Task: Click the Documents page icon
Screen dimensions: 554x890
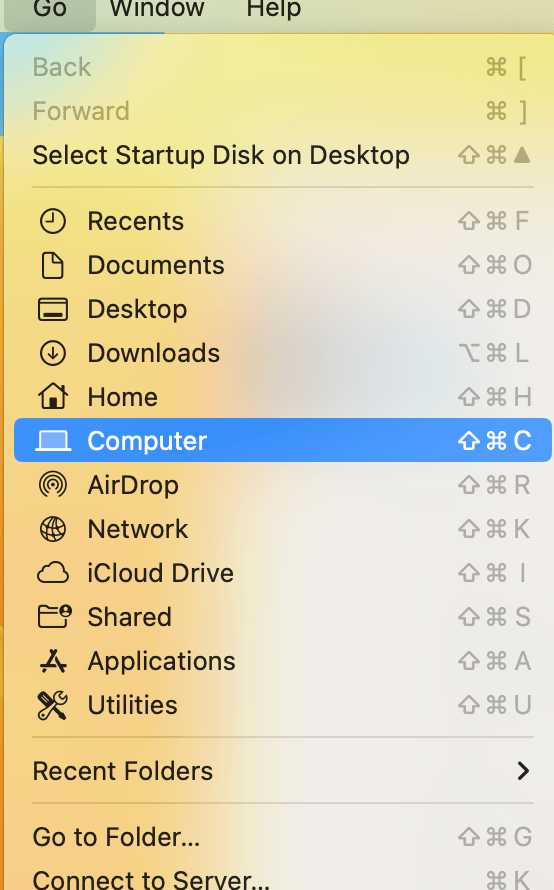Action: [53, 266]
